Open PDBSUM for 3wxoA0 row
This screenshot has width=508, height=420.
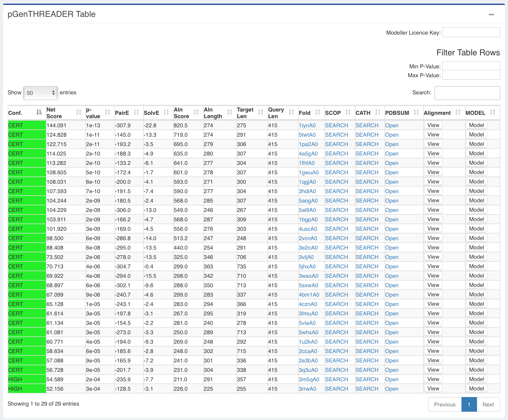coord(392,276)
